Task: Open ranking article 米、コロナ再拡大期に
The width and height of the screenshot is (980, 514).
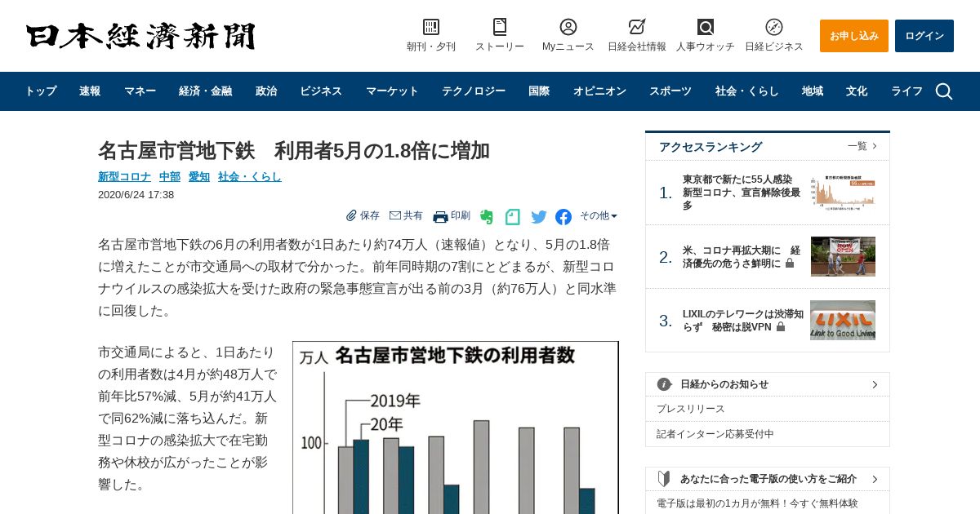Action: point(742,256)
